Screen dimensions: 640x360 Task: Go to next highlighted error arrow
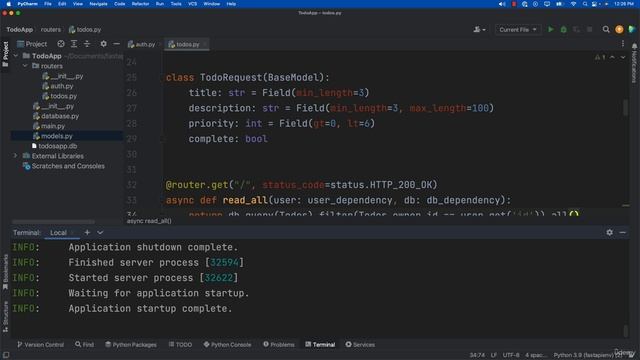coord(623,58)
